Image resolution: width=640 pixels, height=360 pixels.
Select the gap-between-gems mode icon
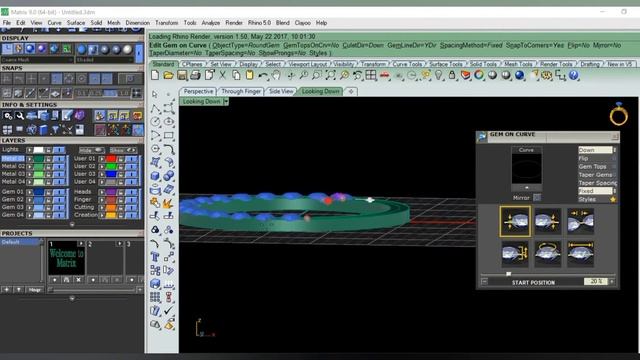click(580, 221)
